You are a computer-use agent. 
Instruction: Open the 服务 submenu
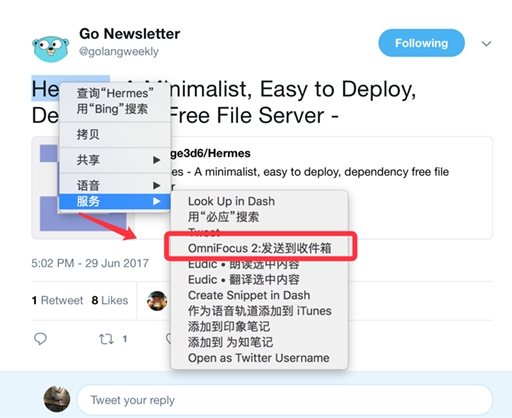point(115,201)
